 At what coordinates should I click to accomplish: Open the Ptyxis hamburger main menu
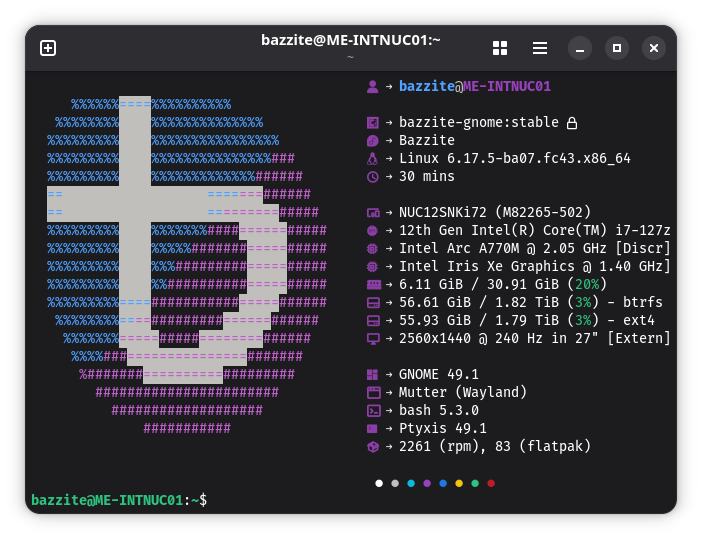[x=540, y=48]
